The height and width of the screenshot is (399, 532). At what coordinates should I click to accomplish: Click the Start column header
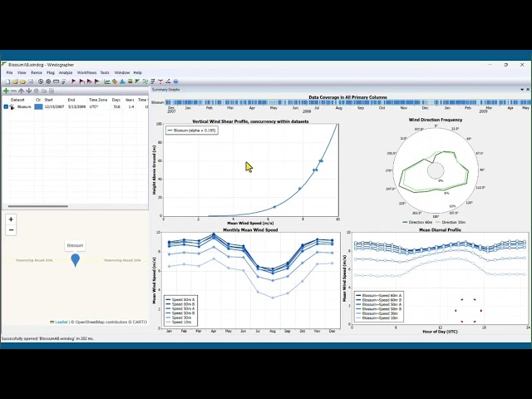point(48,100)
